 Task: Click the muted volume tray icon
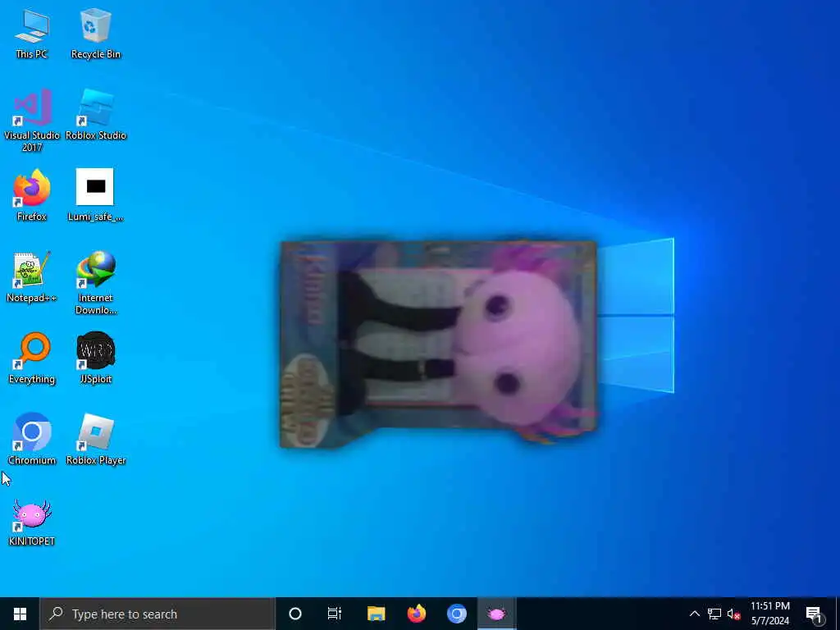[x=733, y=614]
